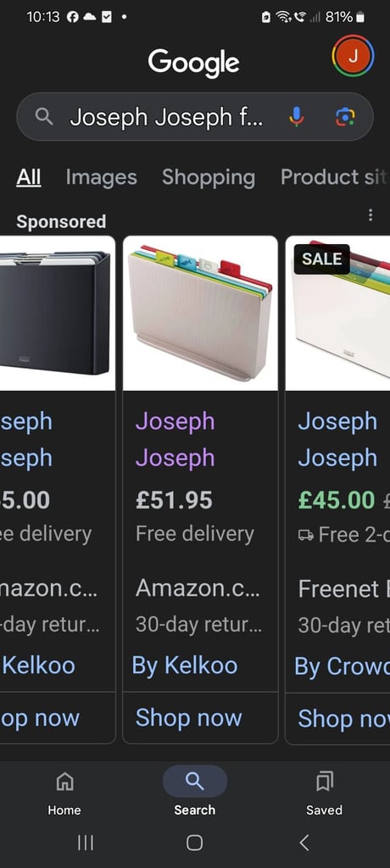
Task: Tap the Android home system button
Action: tap(194, 843)
